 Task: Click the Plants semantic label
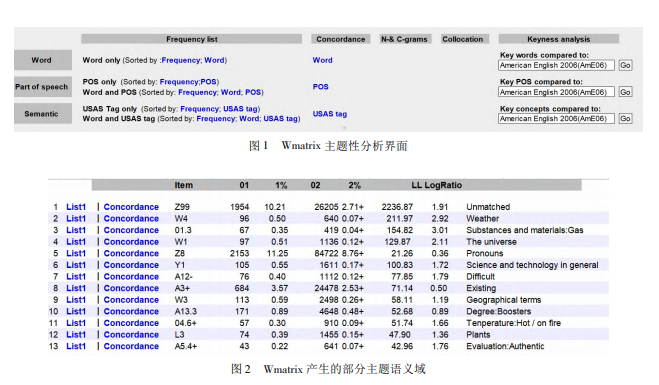[478, 335]
